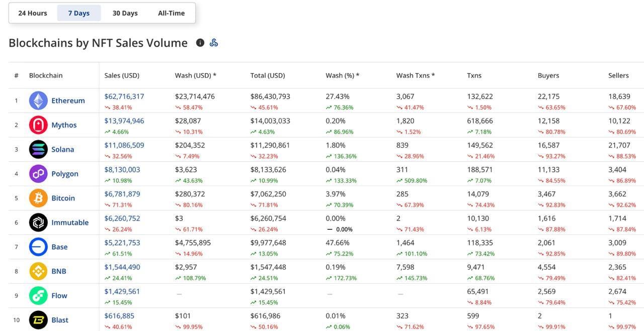Click BNB sales value $1,544,490
The image size is (644, 331).
[122, 267]
